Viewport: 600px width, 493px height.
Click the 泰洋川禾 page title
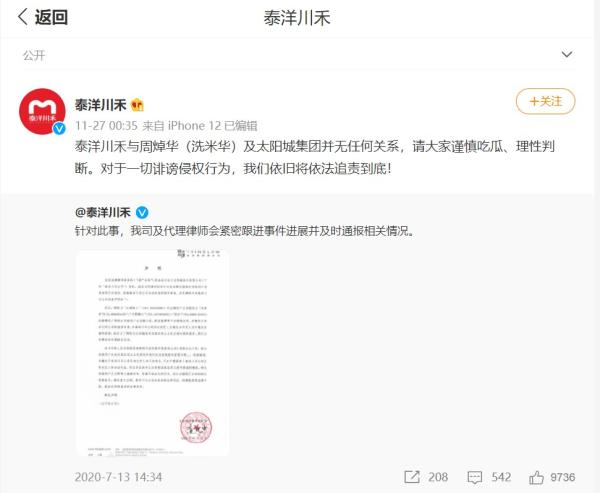[297, 18]
